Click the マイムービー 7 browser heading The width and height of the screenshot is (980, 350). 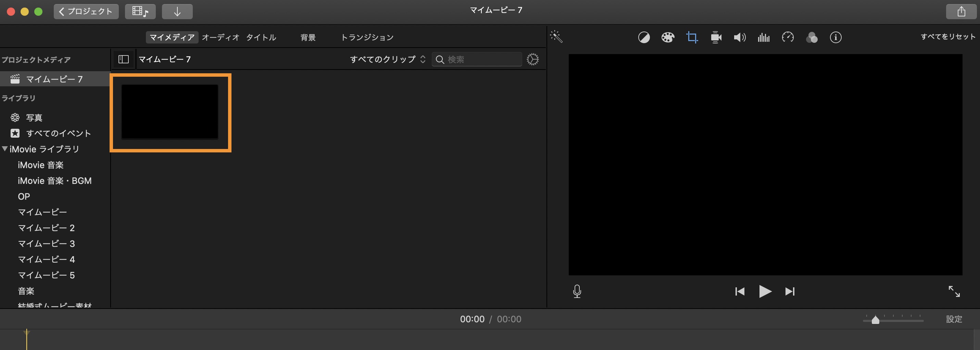[x=164, y=59]
